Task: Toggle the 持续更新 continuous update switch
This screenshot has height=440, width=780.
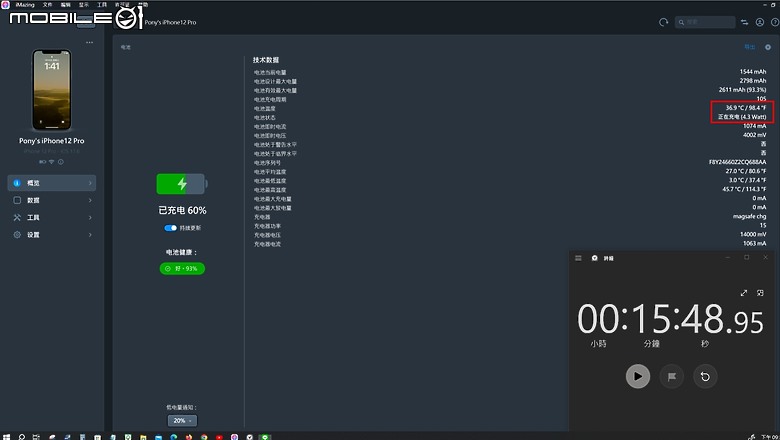Action: pos(171,228)
